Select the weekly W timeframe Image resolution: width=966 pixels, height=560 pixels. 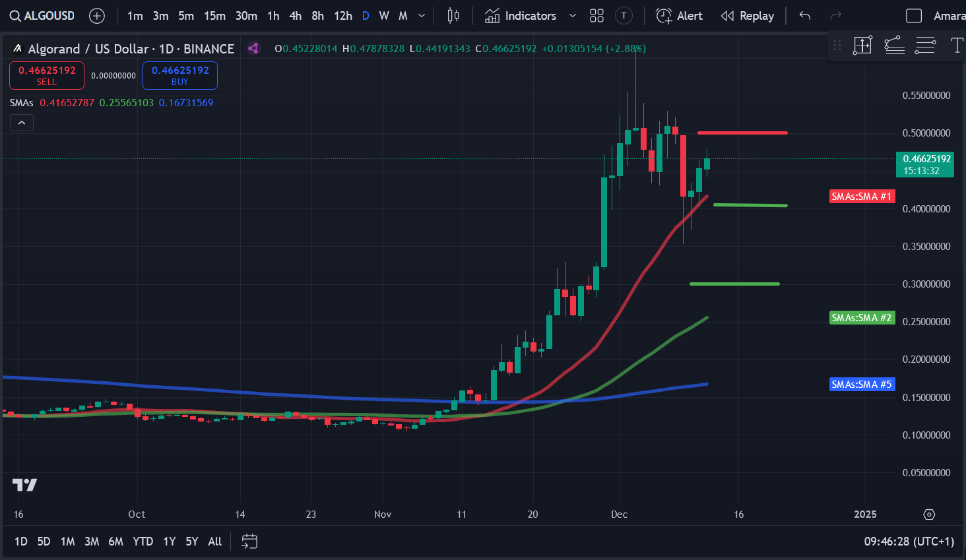(384, 16)
